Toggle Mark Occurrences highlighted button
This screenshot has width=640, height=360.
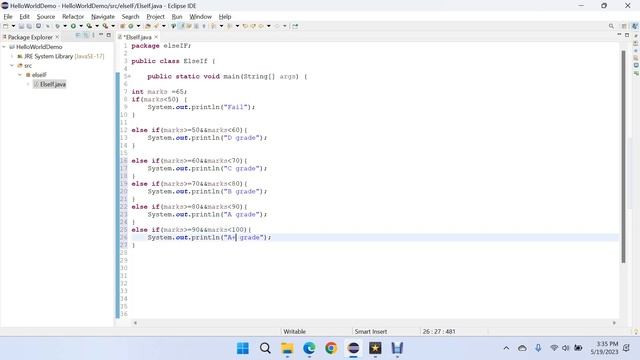pos(181,26)
